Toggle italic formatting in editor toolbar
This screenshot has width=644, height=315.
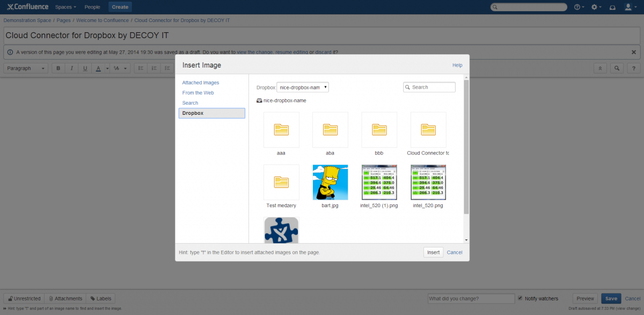(72, 68)
